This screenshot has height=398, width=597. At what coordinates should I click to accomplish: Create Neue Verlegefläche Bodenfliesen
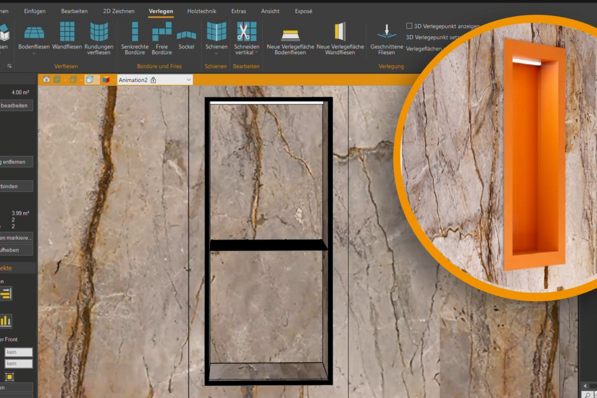[290, 42]
